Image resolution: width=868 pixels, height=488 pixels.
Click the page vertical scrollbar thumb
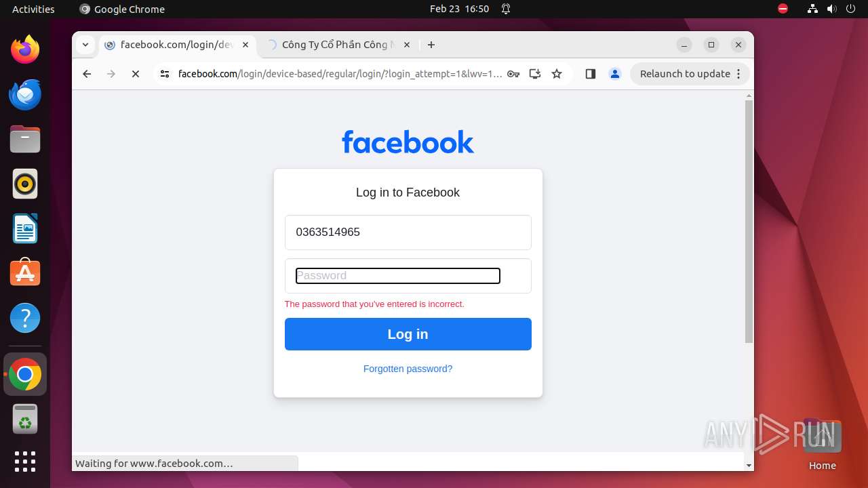click(749, 222)
